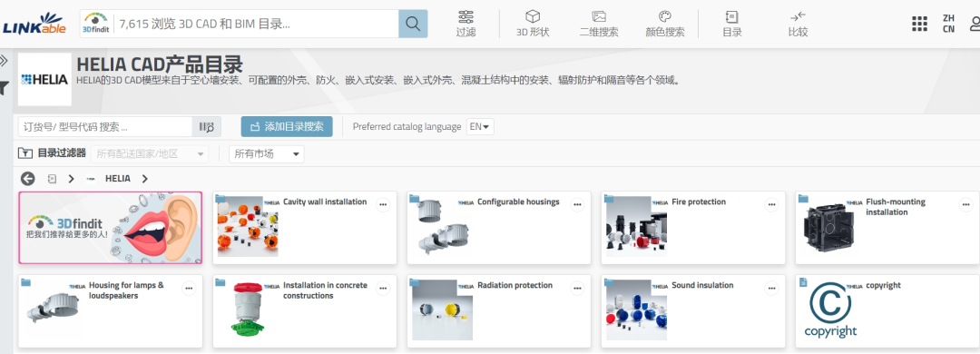Click HELIA CAD产品目录 title
Image resolution: width=980 pixels, height=354 pixels.
(160, 64)
